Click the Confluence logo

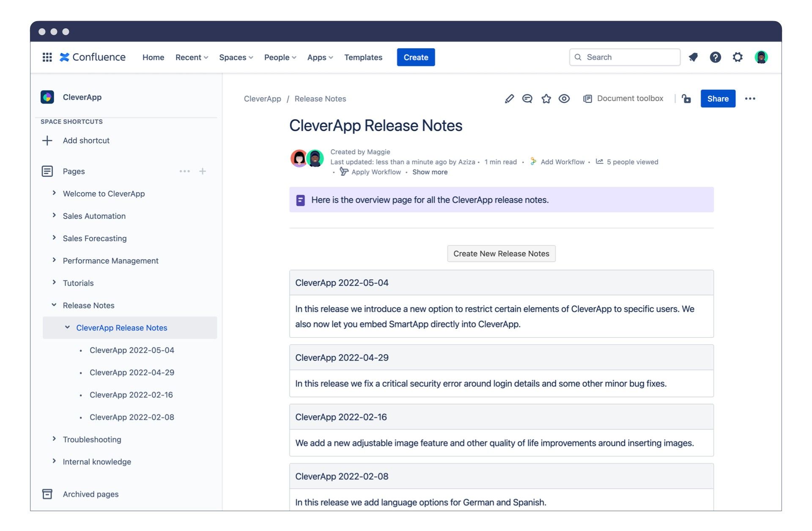[x=93, y=57]
